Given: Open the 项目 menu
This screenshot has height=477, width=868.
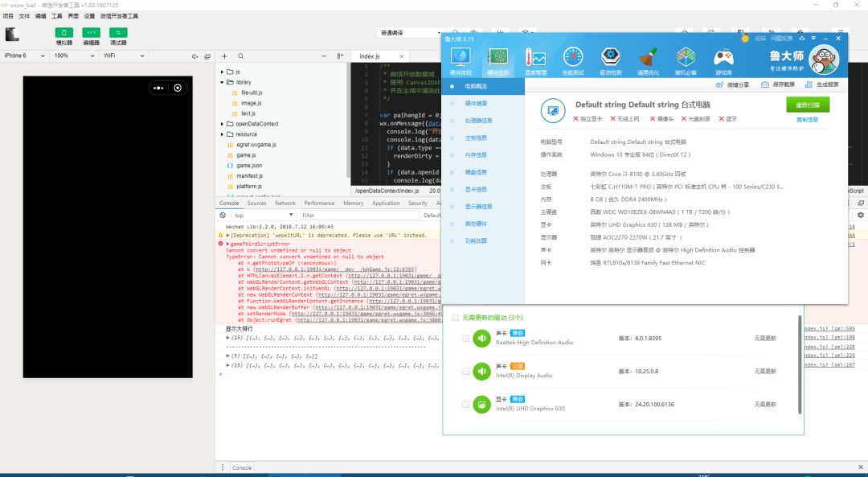Looking at the screenshot, I should (8, 16).
